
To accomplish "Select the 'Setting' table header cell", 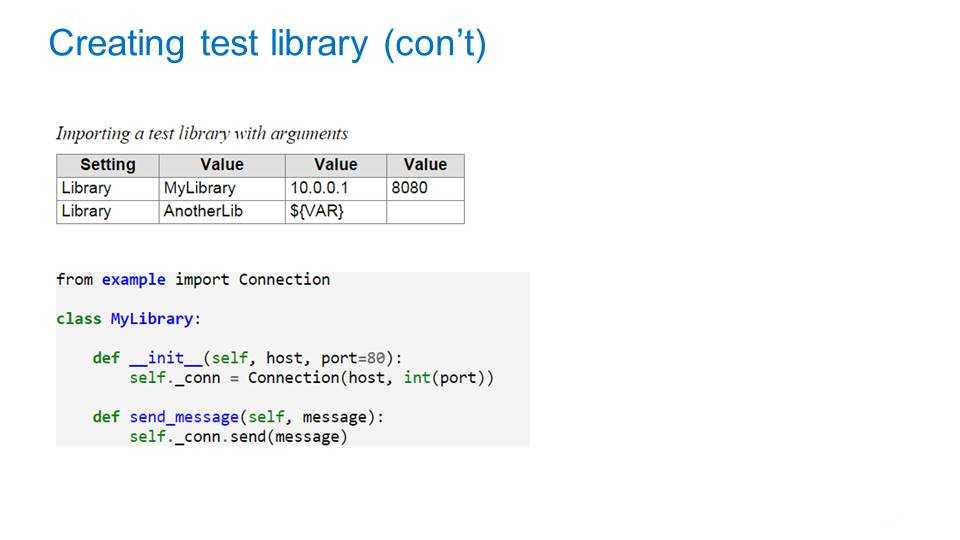I will 107,165.
